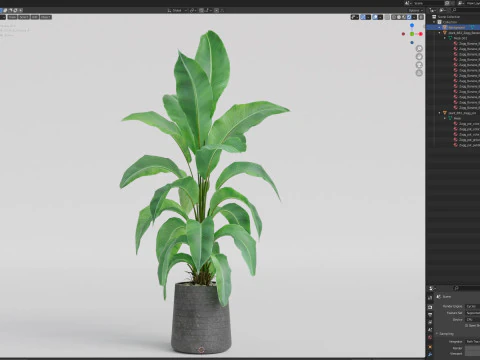Viewport: 480px width, 360px height.
Task: Toggle viewport overlays
Action: point(375,17)
